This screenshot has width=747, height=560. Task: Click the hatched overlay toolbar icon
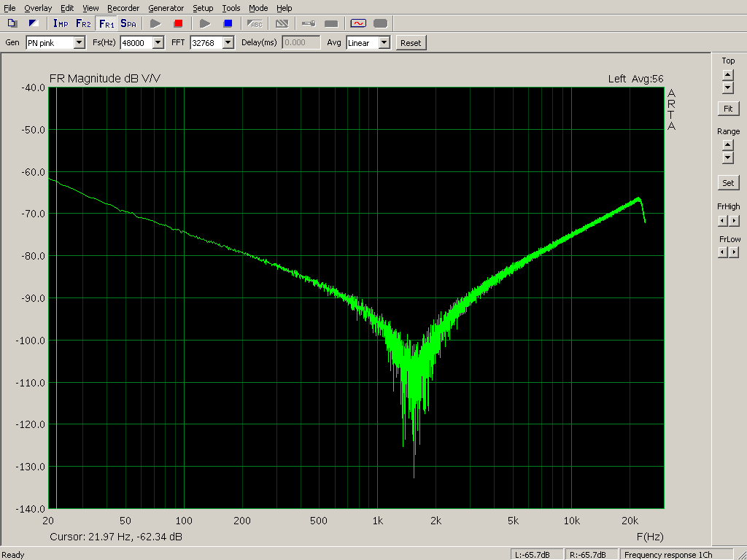pyautogui.click(x=282, y=23)
